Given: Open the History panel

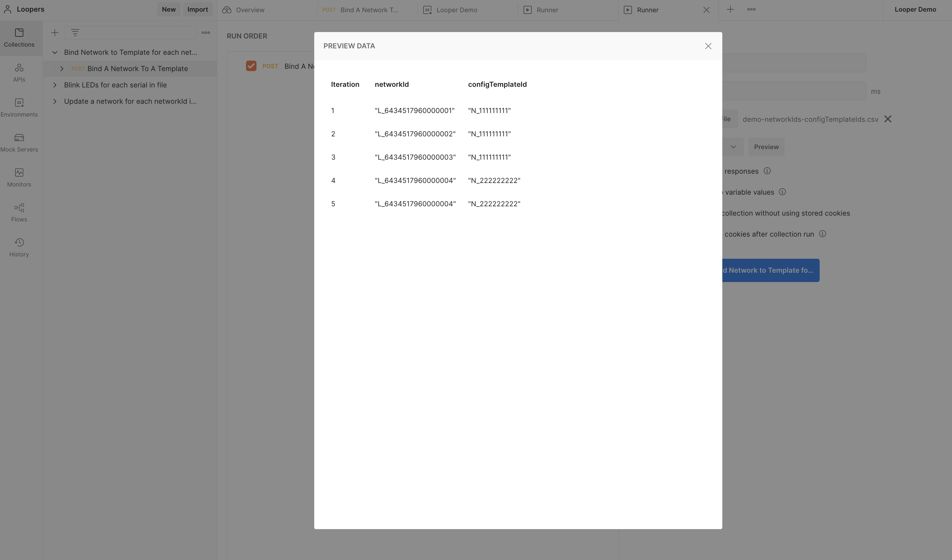Looking at the screenshot, I should click(x=19, y=247).
